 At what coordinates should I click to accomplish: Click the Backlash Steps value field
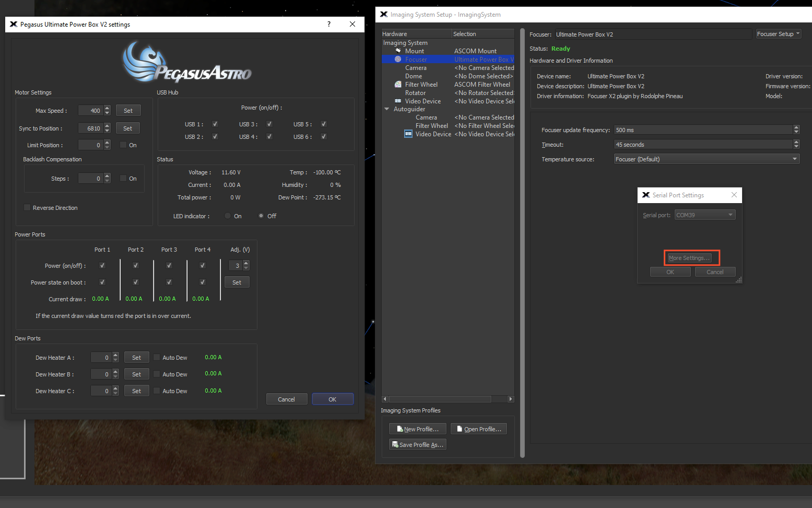point(90,178)
